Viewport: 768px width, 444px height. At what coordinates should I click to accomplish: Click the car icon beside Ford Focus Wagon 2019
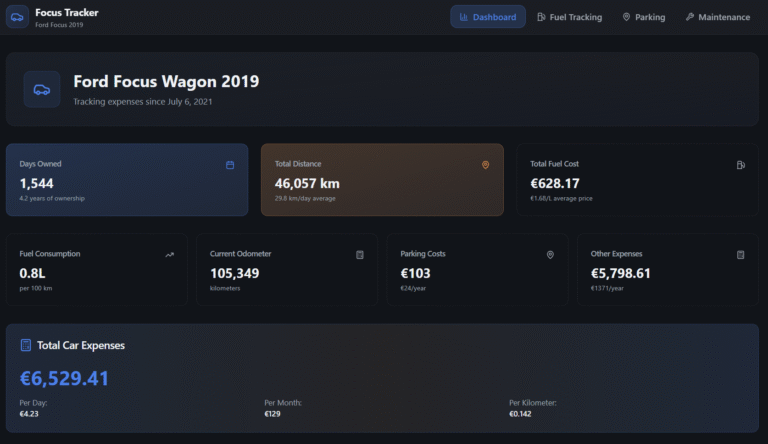[x=42, y=90]
